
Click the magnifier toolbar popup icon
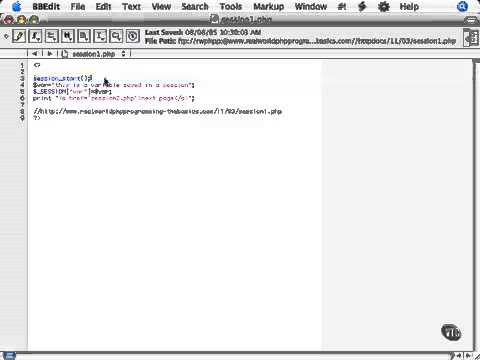pos(116,36)
